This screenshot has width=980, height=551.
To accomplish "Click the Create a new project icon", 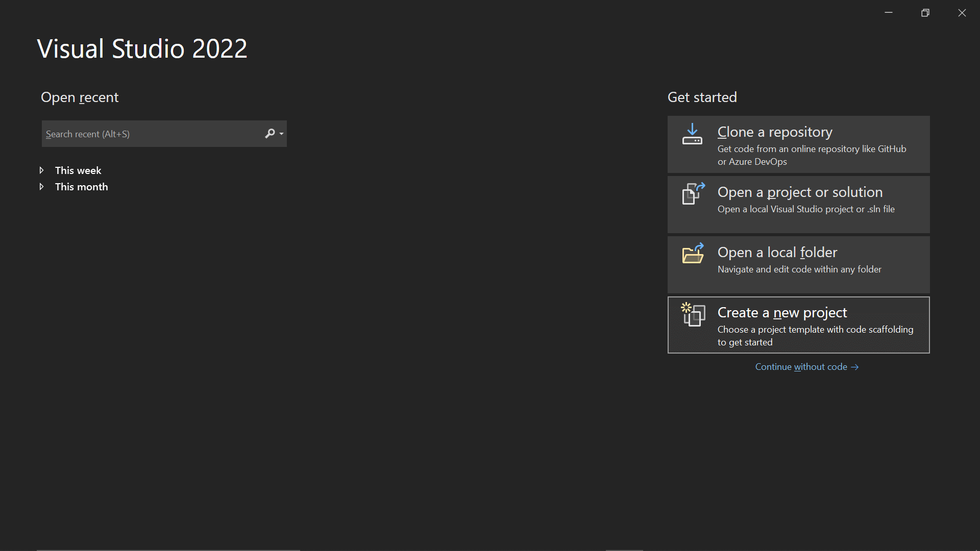I will (x=693, y=315).
